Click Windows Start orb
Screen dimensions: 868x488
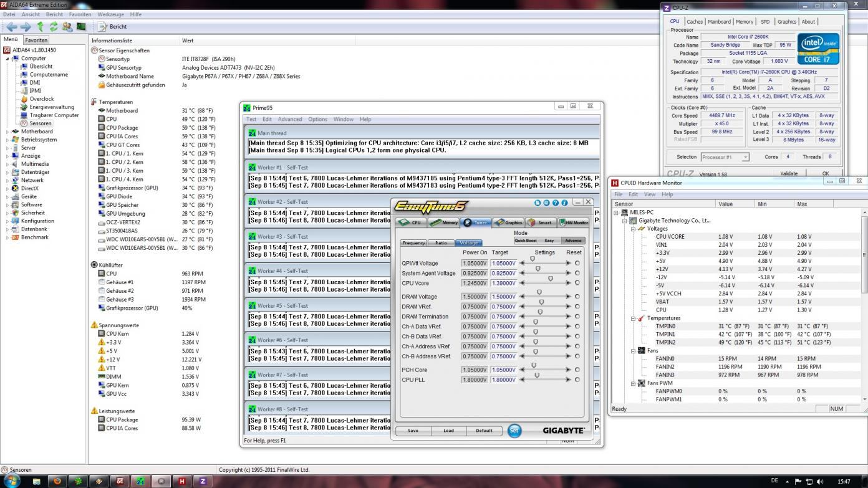[12, 481]
